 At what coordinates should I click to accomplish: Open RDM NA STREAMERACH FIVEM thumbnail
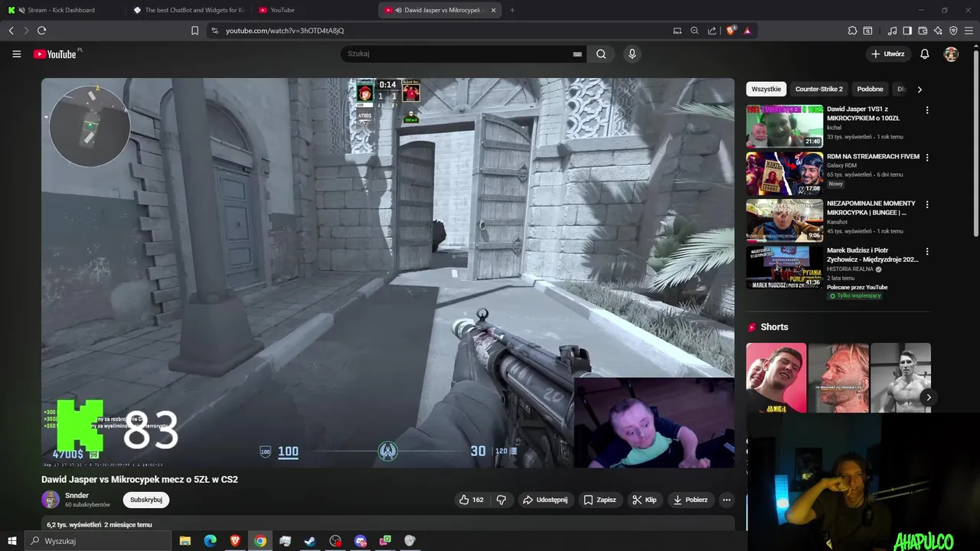785,174
